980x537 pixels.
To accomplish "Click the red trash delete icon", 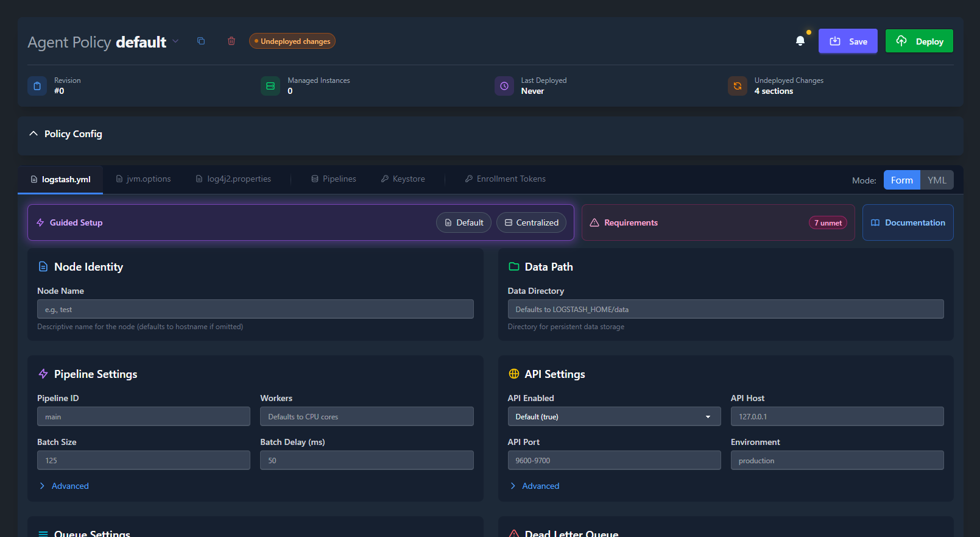I will coord(231,41).
